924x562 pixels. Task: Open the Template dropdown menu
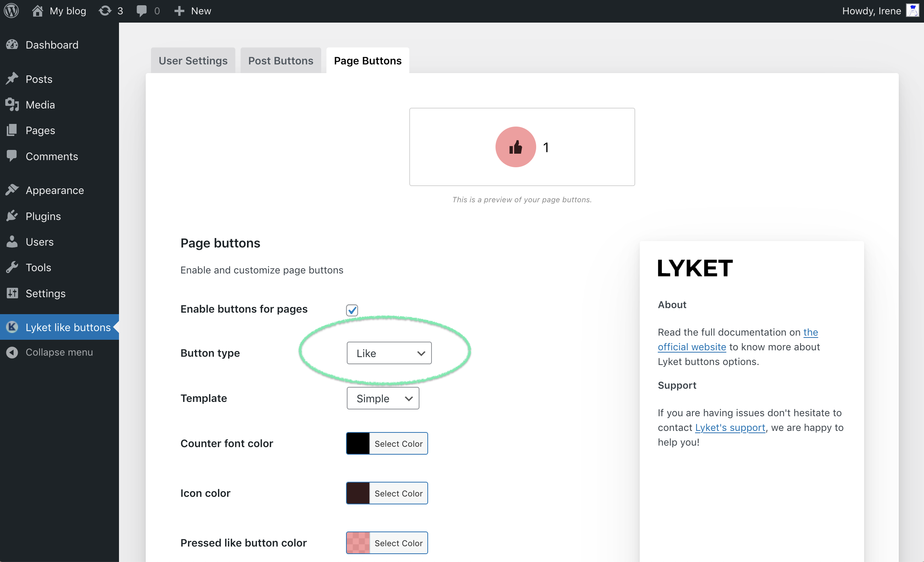[383, 398]
